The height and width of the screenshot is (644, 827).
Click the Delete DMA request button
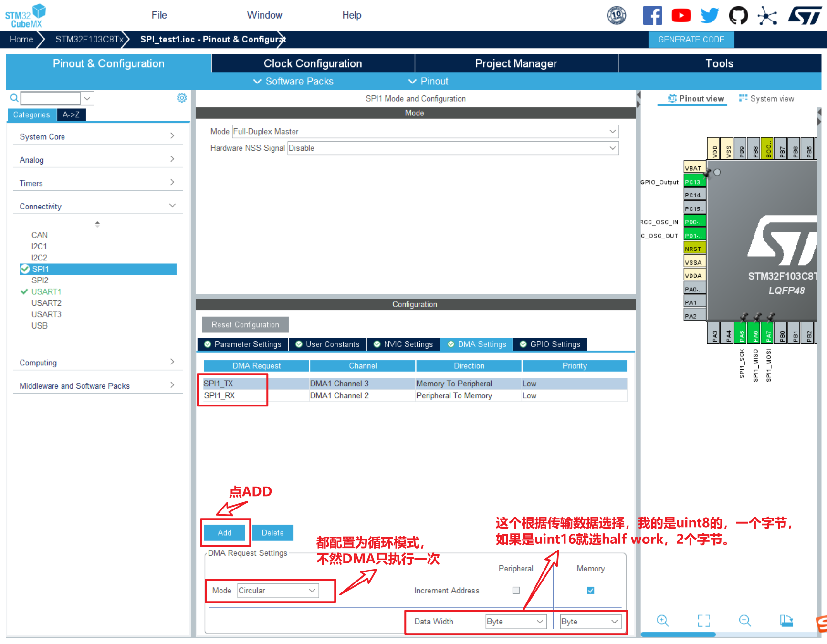coord(272,532)
